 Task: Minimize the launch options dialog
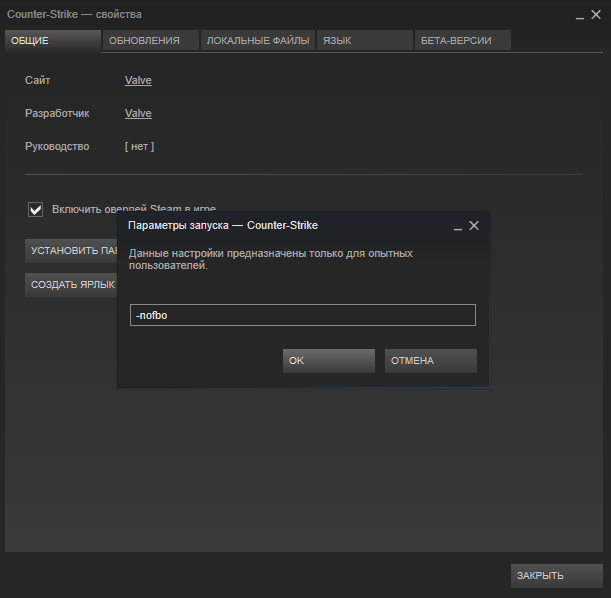pyautogui.click(x=458, y=228)
